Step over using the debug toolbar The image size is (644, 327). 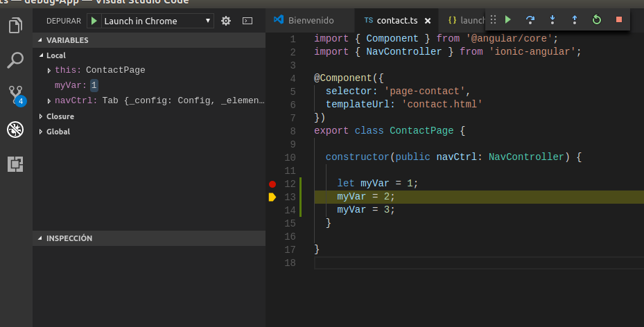[530, 20]
